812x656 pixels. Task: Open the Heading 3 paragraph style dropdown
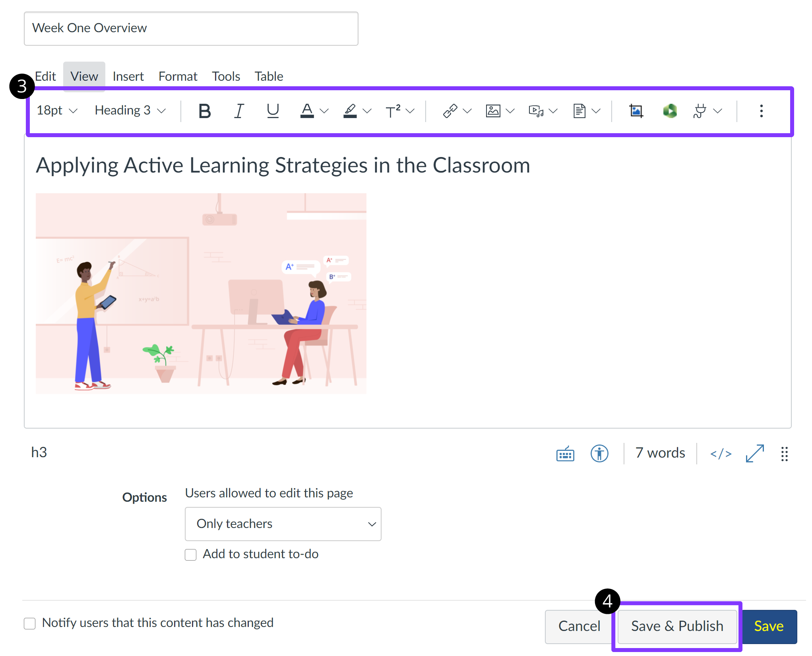pos(130,111)
